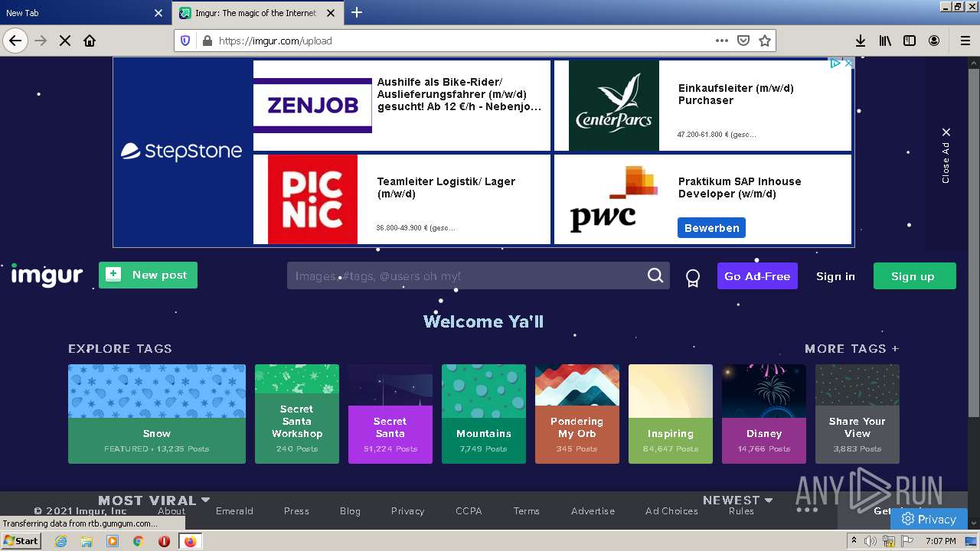Open the blue Privacy settings button

click(929, 519)
